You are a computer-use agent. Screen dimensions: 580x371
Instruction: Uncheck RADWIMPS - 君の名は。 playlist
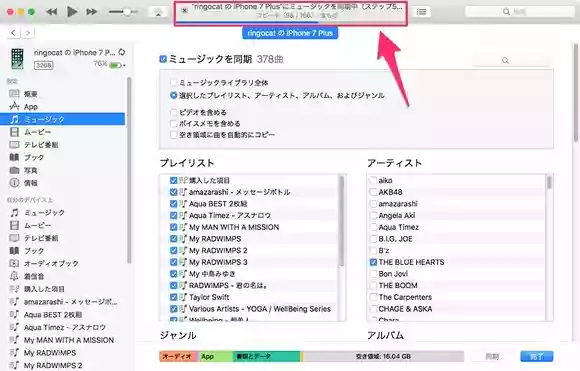point(173,286)
